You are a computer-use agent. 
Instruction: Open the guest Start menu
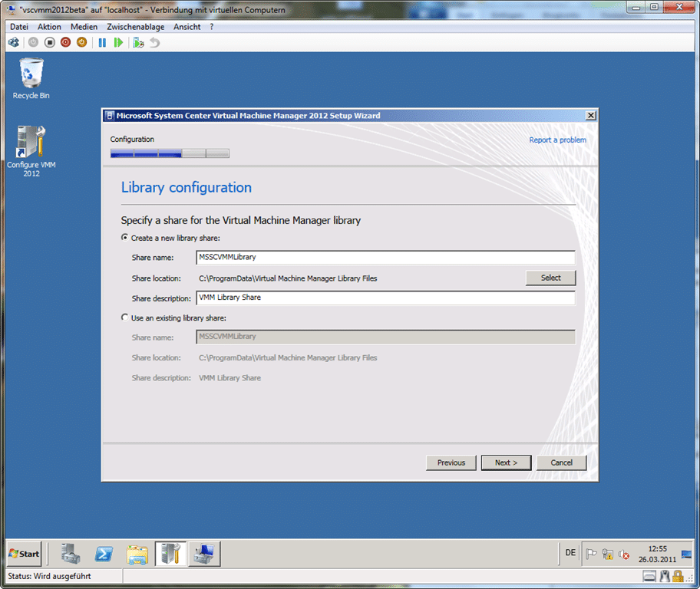(25, 554)
